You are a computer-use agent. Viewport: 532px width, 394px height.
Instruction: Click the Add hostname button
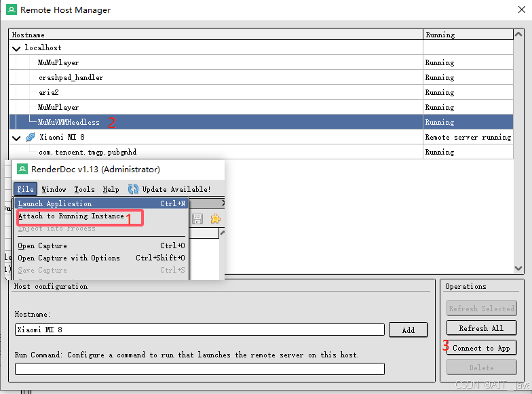tap(408, 330)
